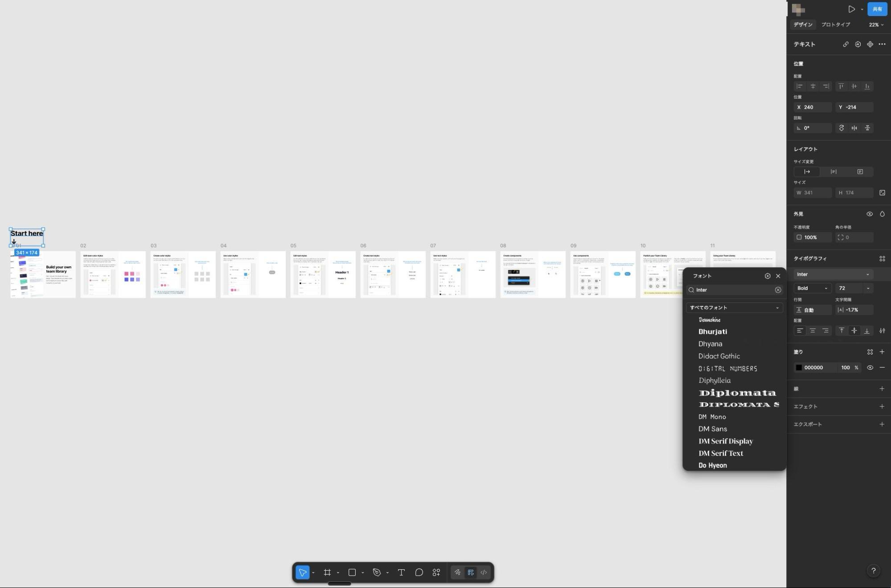The height and width of the screenshot is (588, 891).
Task: Open the Bold font weight dropdown
Action: click(x=812, y=288)
